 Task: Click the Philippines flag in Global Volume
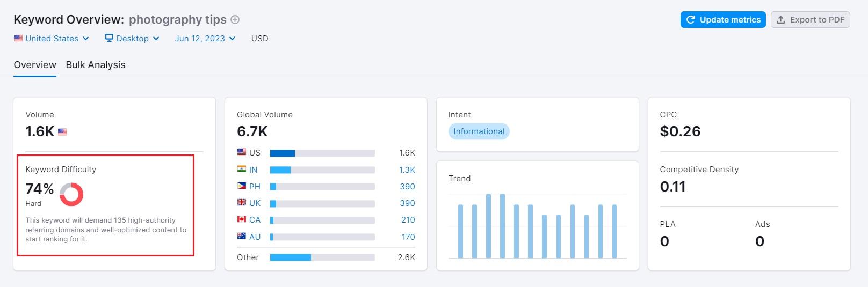pyautogui.click(x=242, y=186)
